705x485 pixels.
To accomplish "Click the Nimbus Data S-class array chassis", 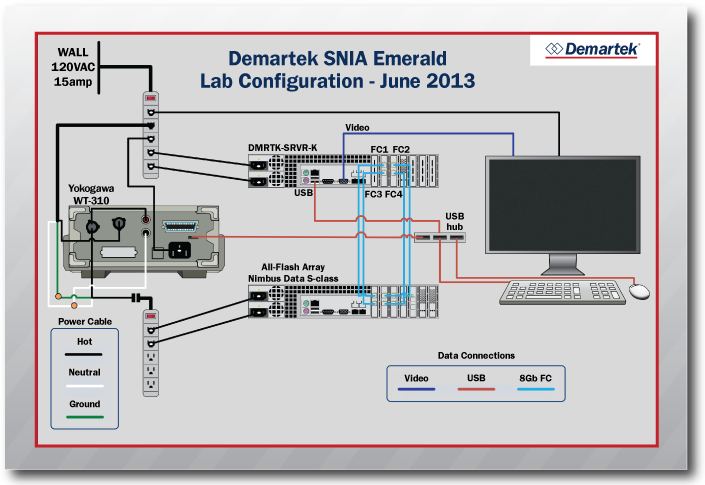I will [343, 299].
